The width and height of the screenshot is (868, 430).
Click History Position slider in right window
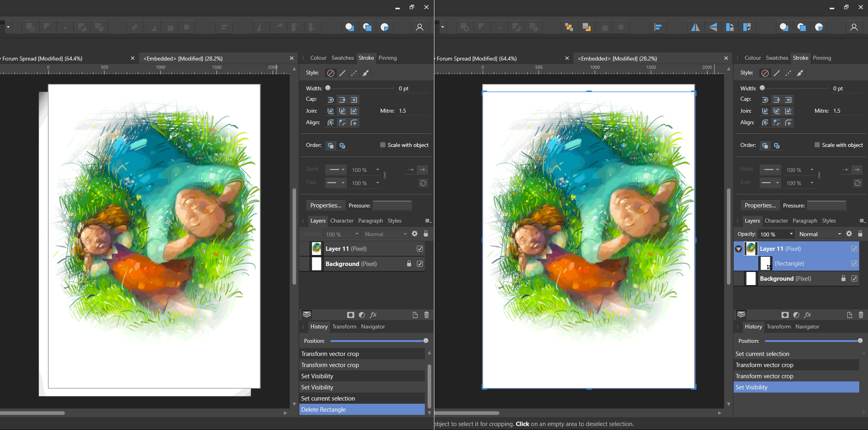tap(812, 341)
